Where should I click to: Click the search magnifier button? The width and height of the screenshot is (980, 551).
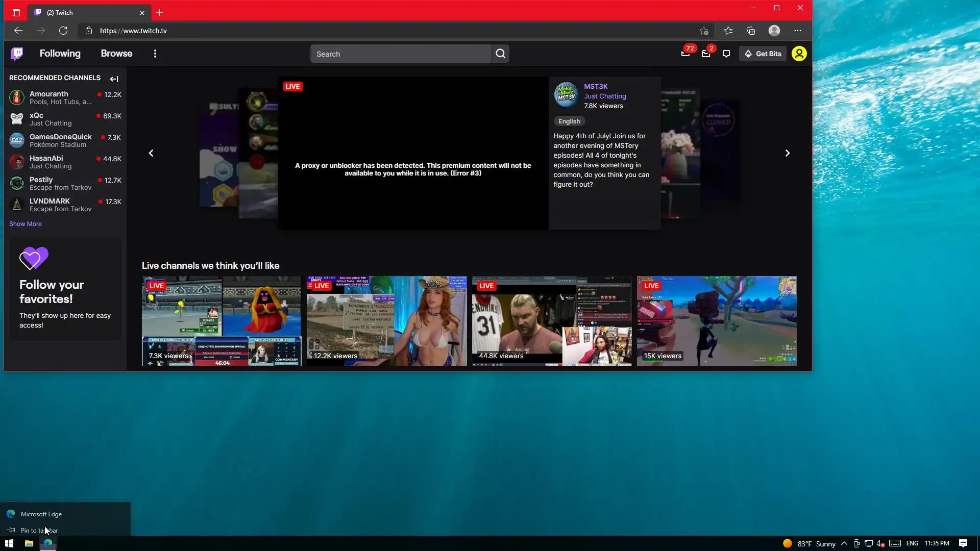coord(500,54)
